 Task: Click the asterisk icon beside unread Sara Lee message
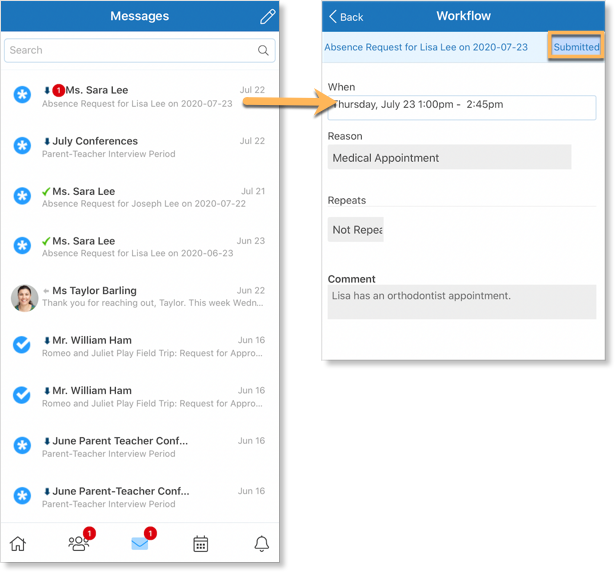coord(22,95)
